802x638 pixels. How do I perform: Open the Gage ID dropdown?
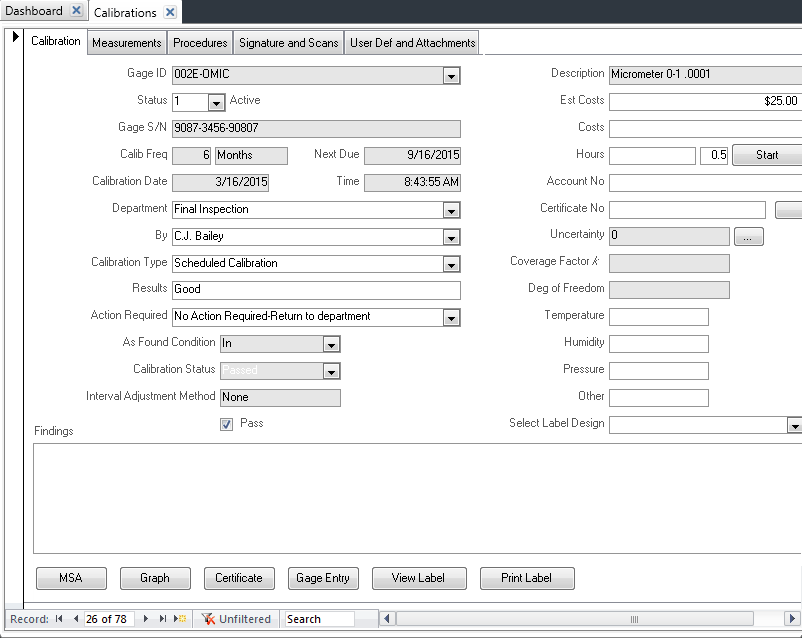tap(450, 75)
